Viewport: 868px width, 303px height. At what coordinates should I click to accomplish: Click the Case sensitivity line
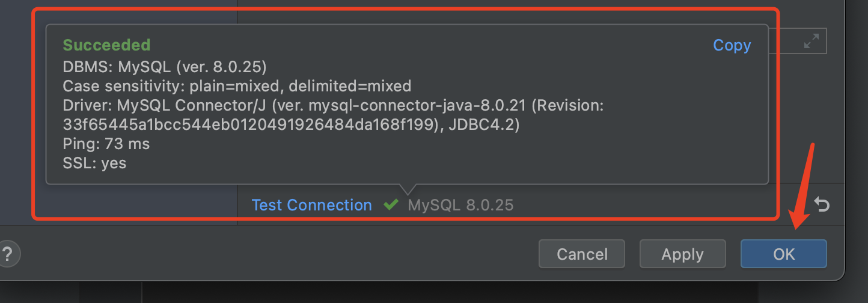(237, 85)
